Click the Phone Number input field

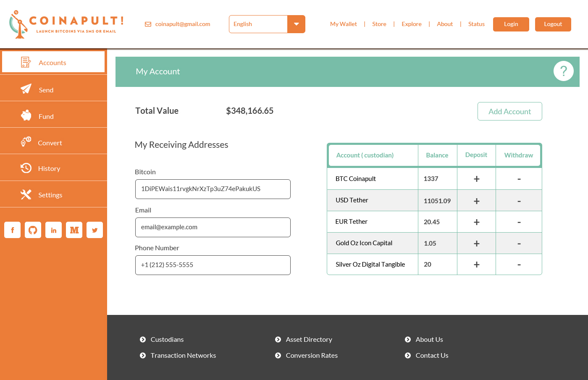coord(213,265)
